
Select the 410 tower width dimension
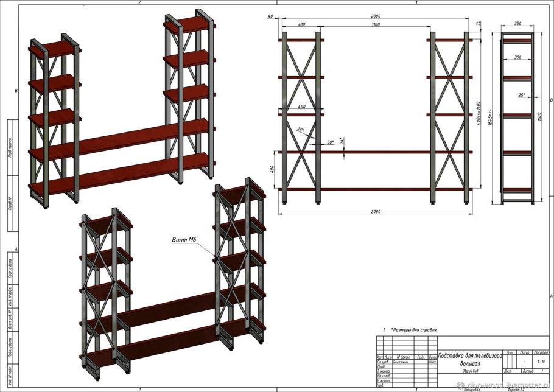pos(301,25)
